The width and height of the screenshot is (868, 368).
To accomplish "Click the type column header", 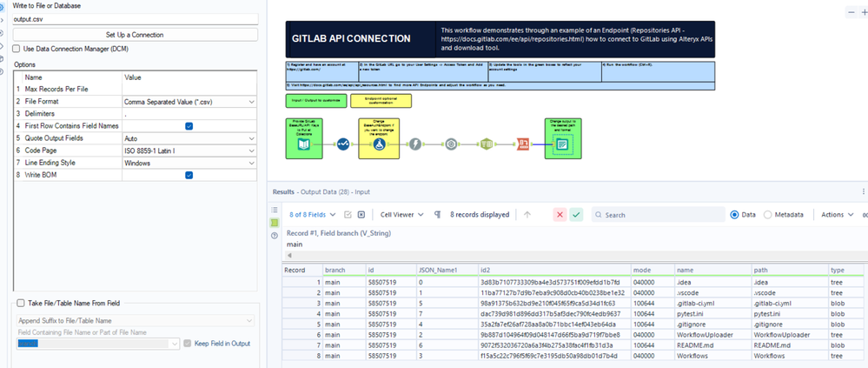I will click(846, 270).
